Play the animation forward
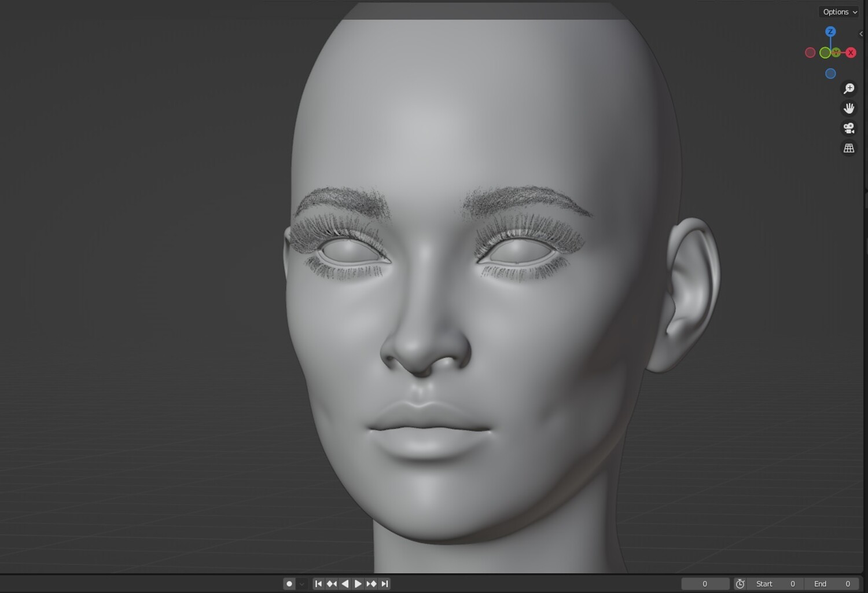The height and width of the screenshot is (593, 868). tap(358, 584)
